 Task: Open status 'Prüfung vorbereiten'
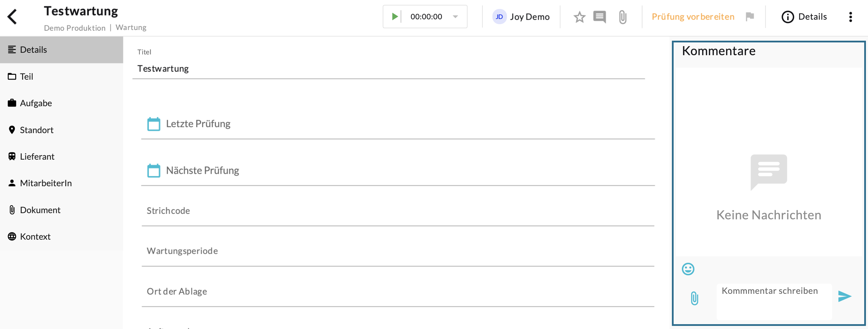click(x=693, y=17)
